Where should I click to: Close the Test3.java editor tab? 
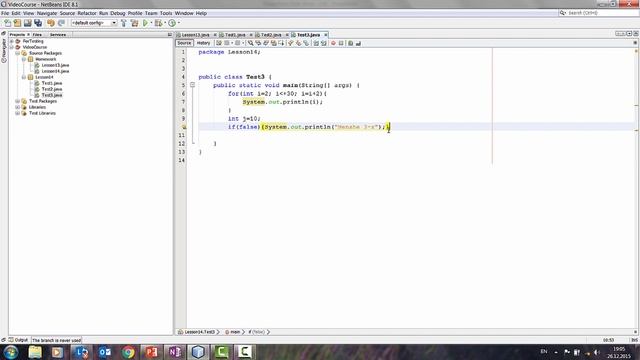pos(326,35)
